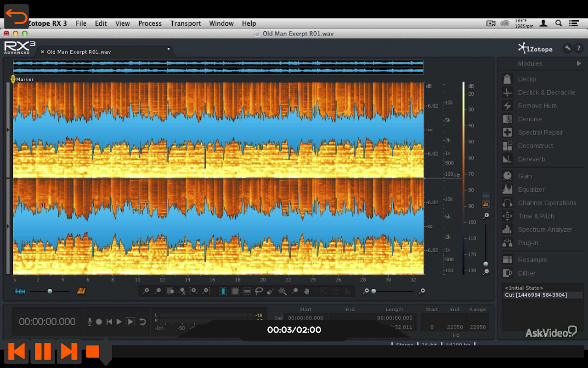Expand the upper channel side arrow
Image resolution: width=588 pixels, height=368 pixels.
8,130
